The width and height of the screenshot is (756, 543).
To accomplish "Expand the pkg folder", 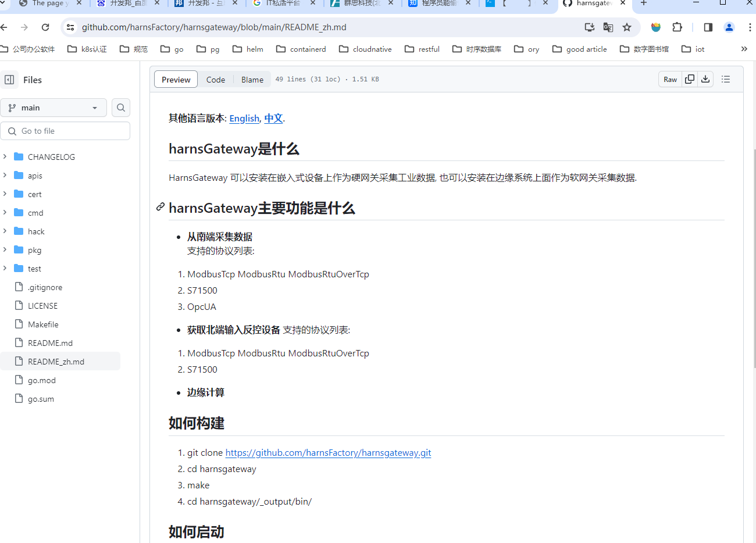I will pos(5,250).
